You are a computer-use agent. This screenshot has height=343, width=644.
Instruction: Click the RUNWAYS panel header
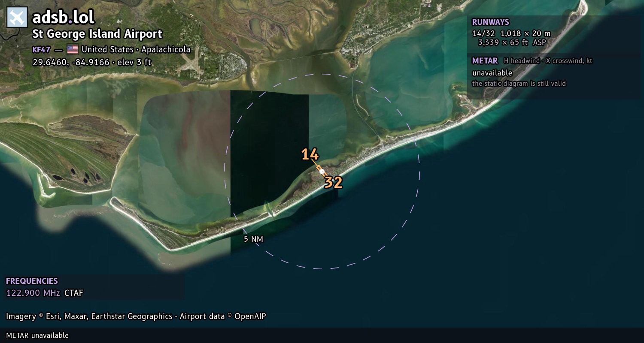tap(490, 22)
